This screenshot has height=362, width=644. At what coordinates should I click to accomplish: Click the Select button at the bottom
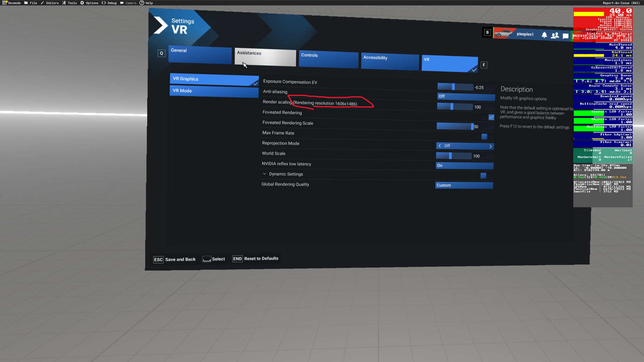pos(218,259)
